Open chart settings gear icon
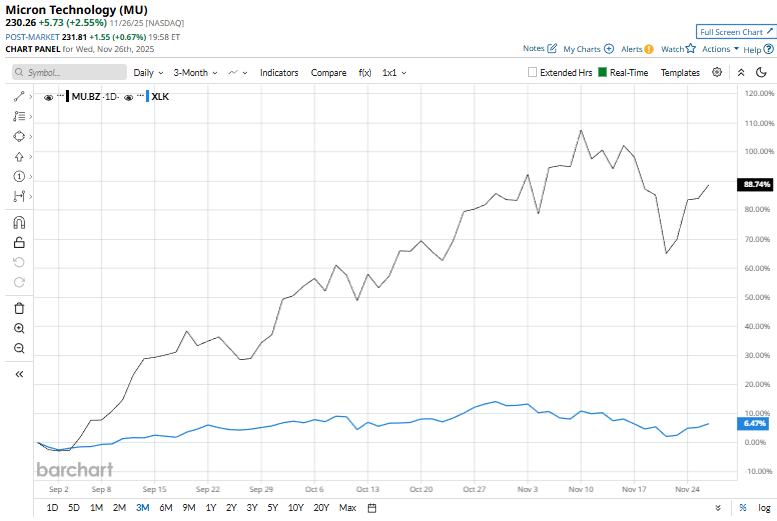777x521 pixels. [x=717, y=72]
